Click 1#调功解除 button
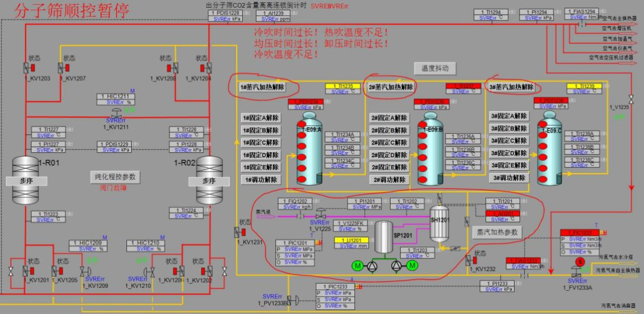The image size is (644, 314). click(x=261, y=180)
